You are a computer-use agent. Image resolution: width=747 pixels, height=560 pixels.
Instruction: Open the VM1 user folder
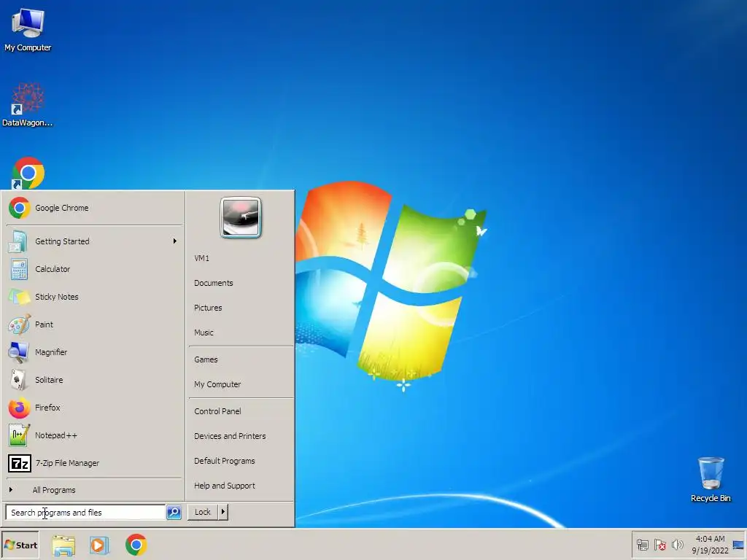240,258
